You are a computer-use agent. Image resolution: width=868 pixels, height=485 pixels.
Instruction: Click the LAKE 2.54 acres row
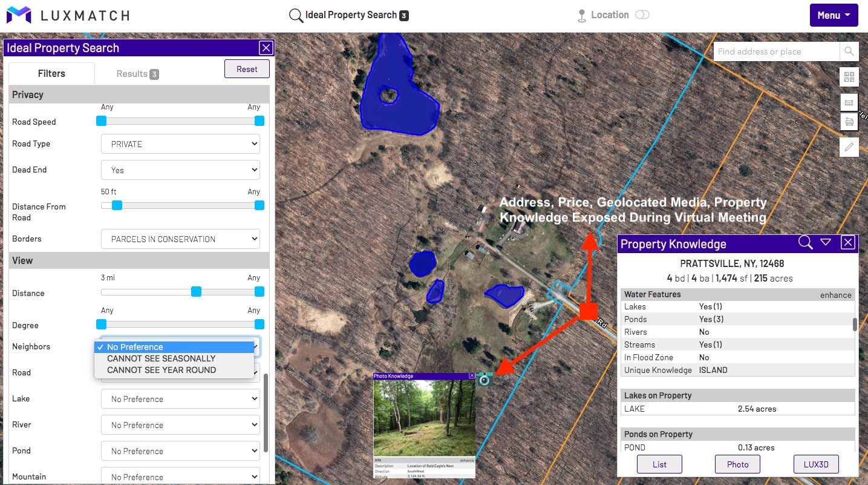click(x=737, y=409)
